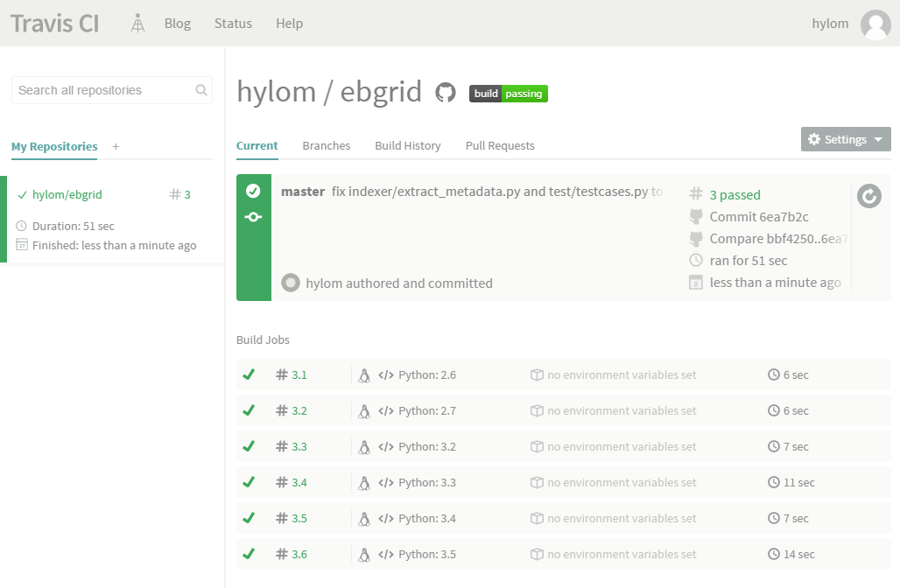The width and height of the screenshot is (900, 588).
Task: Click the green checkmark for job 3.6
Action: [x=249, y=554]
